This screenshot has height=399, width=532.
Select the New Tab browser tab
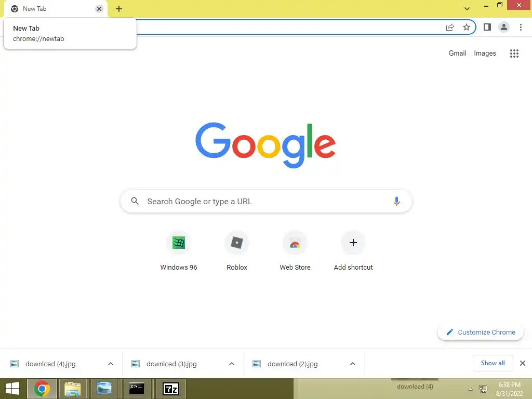click(56, 9)
